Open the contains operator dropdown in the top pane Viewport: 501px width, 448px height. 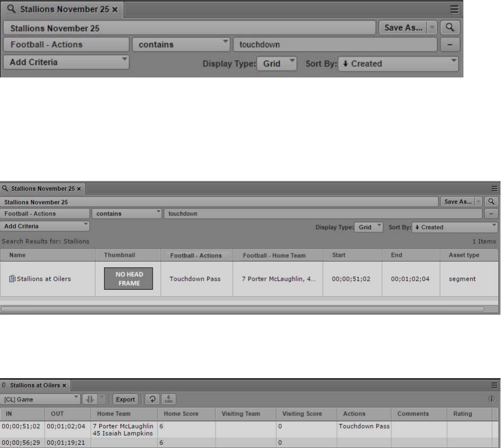(181, 45)
